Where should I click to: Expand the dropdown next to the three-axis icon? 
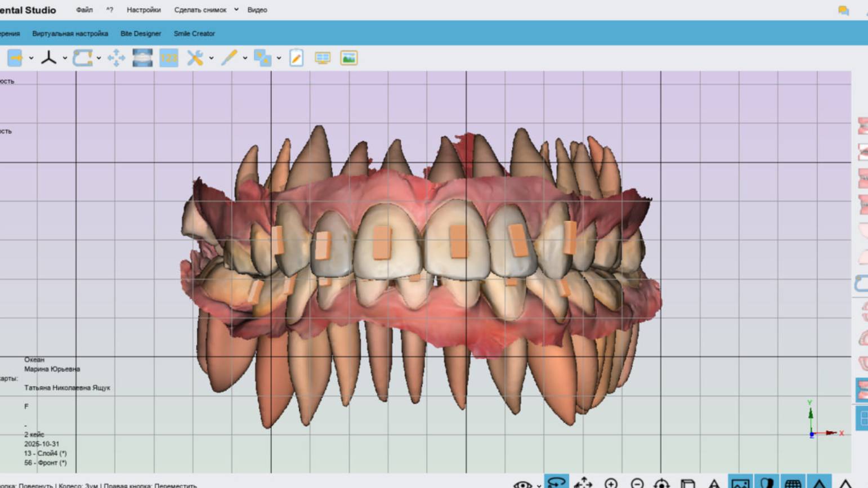(x=65, y=58)
